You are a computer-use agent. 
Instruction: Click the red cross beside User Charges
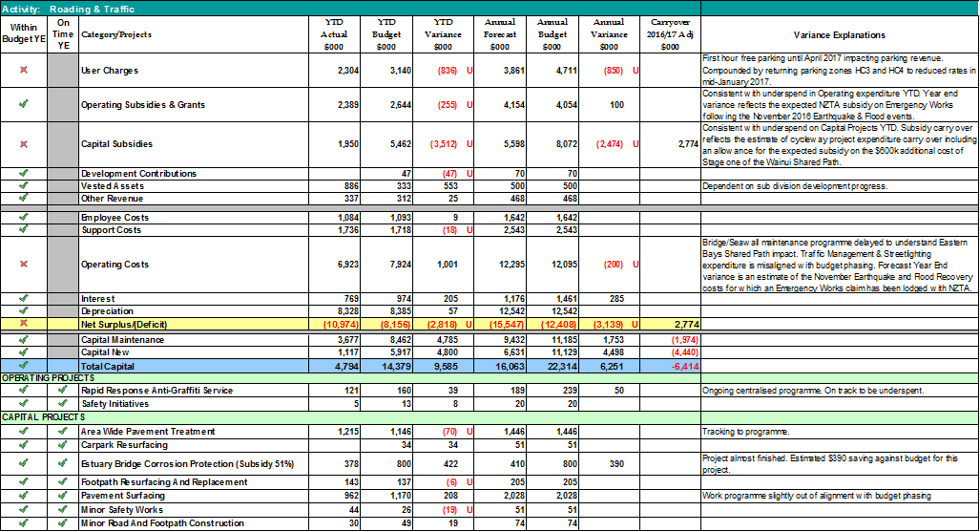(23, 71)
